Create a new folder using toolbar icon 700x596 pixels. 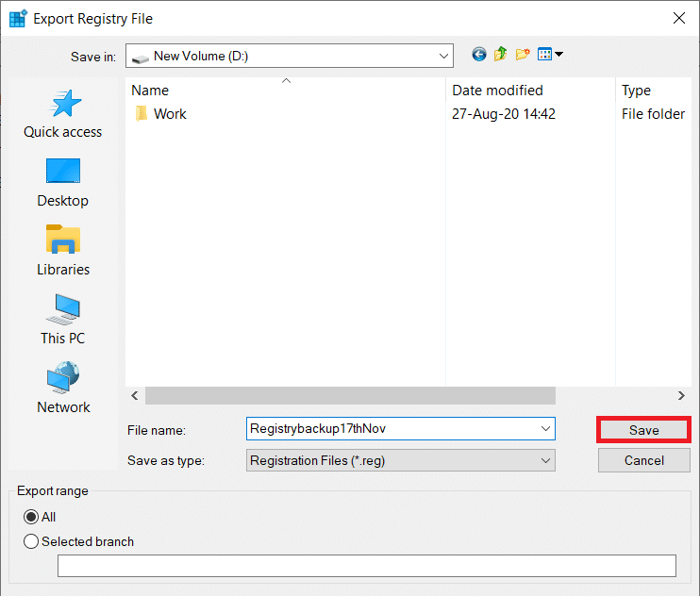tap(523, 55)
